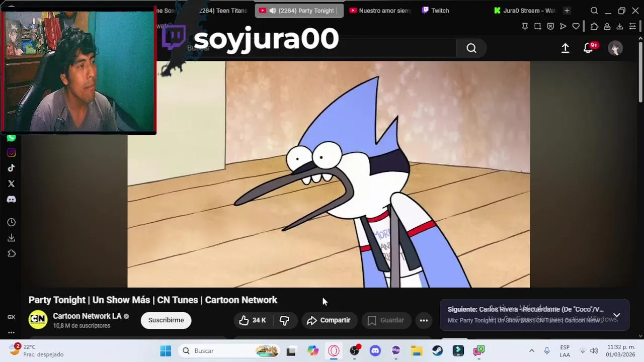Screen dimensions: 644x362
Task: Show hidden system tray icons chevron
Action: coord(532,351)
